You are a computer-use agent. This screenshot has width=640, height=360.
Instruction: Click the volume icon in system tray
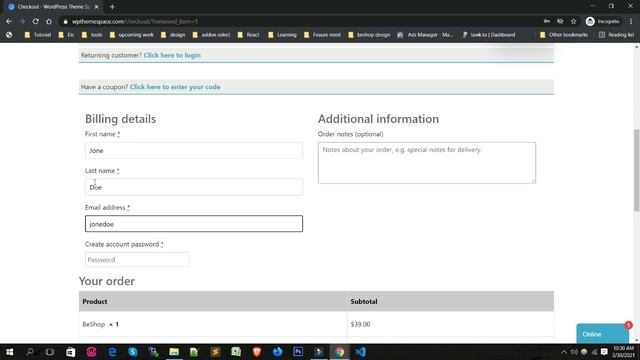pyautogui.click(x=574, y=352)
